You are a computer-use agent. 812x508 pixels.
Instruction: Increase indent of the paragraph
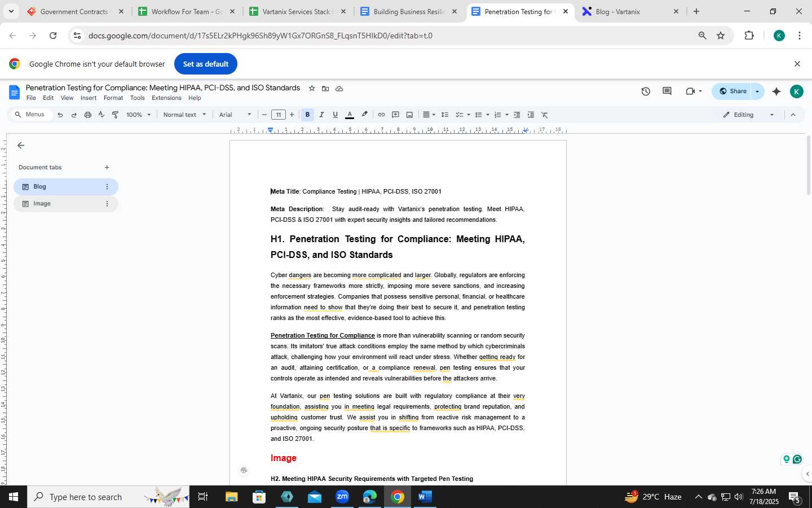531,115
